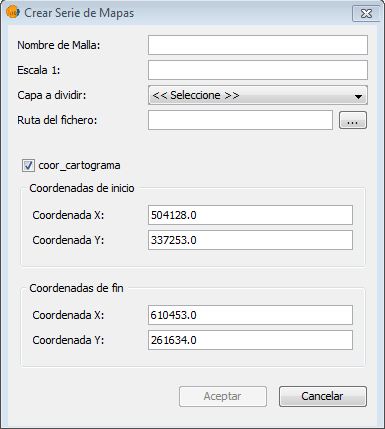Click the orange application icon in title bar
385x429 pixels.
pyautogui.click(x=12, y=12)
